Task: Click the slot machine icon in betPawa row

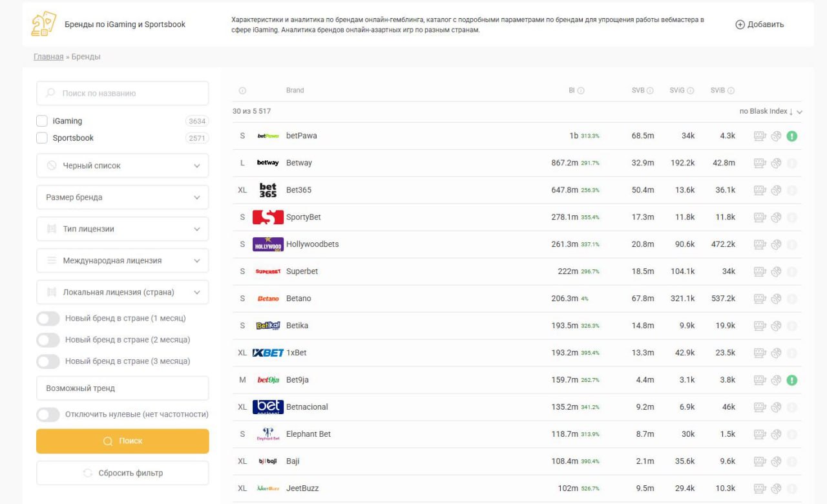Action: pyautogui.click(x=760, y=136)
